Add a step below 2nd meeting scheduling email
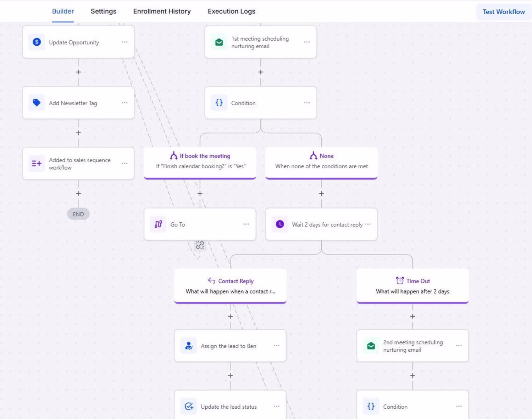Viewport: 532px width, 419px height. tap(412, 376)
